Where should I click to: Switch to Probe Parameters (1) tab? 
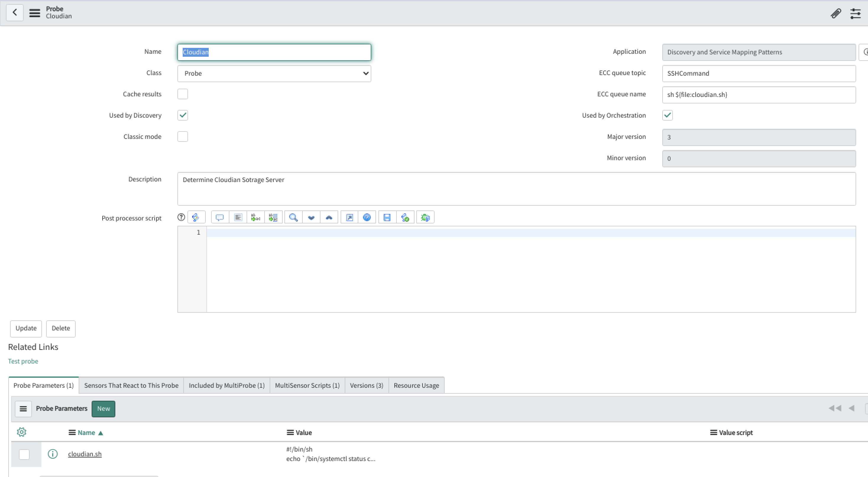tap(43, 385)
